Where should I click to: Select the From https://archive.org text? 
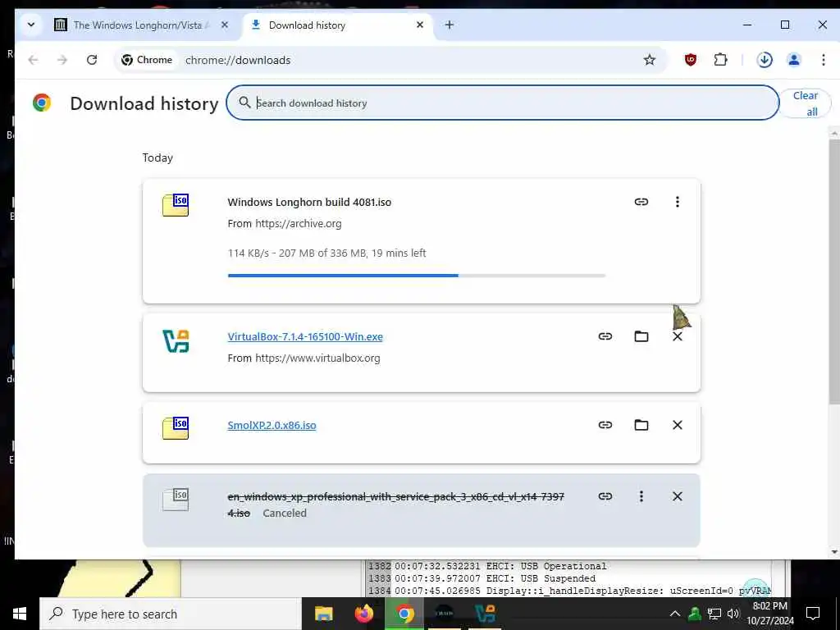(285, 223)
